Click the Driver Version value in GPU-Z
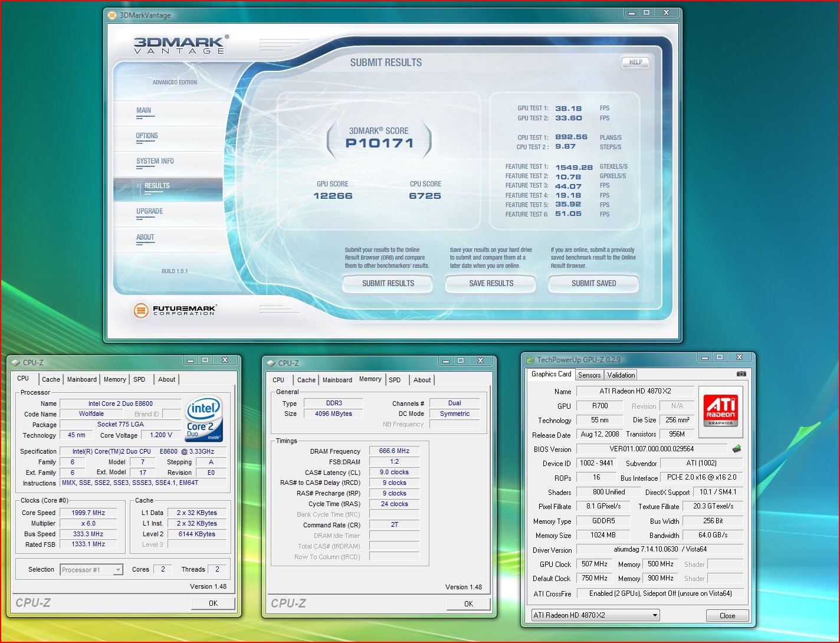Viewport: 840px width, 643px height. coord(660,549)
